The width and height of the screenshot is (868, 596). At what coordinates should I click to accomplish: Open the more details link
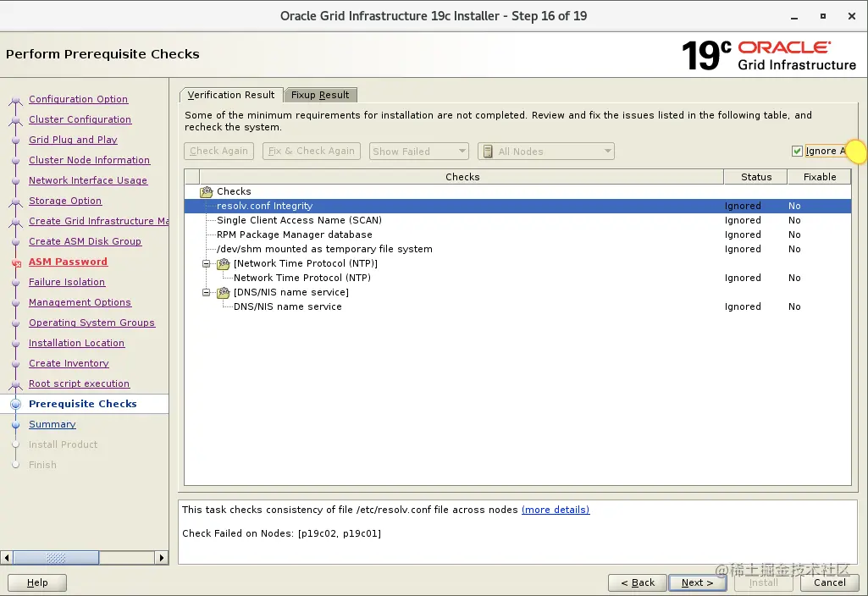click(x=556, y=510)
